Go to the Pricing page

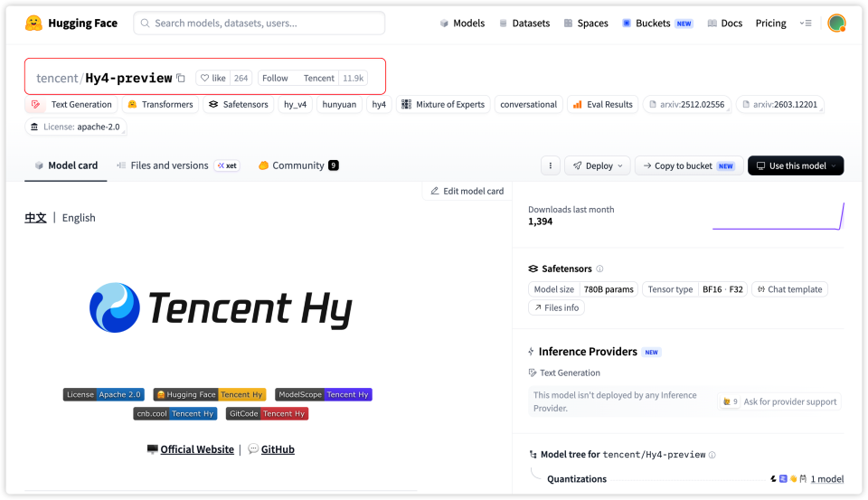click(x=770, y=24)
